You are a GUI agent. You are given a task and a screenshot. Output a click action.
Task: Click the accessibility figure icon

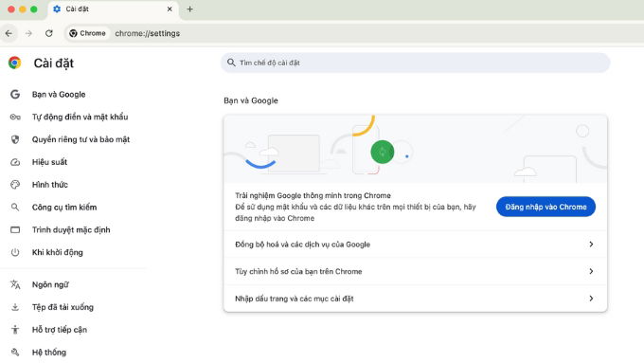15,330
